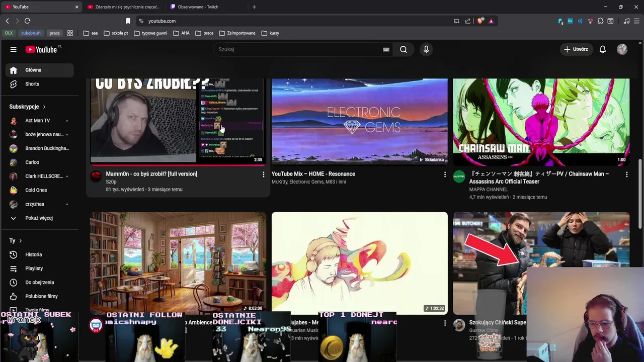
Task: Open the praca bookmark chip
Action: click(x=54, y=33)
